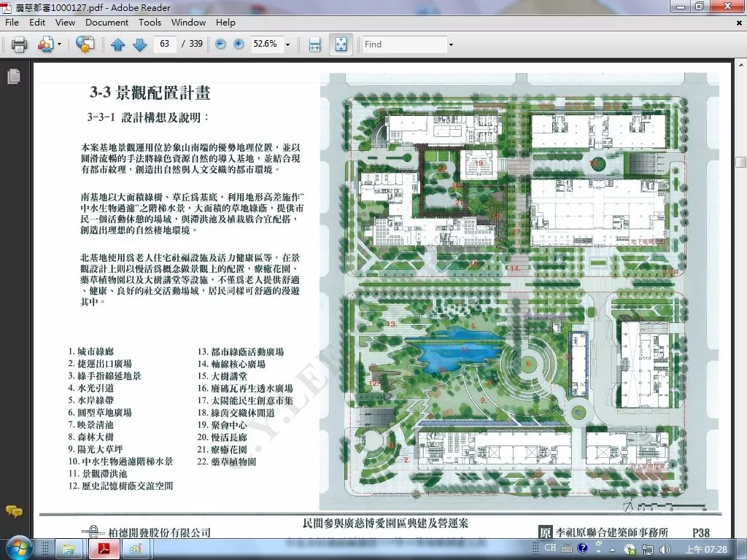
Task: Click legend item 11. 景觀滯洪池
Action: point(98,474)
